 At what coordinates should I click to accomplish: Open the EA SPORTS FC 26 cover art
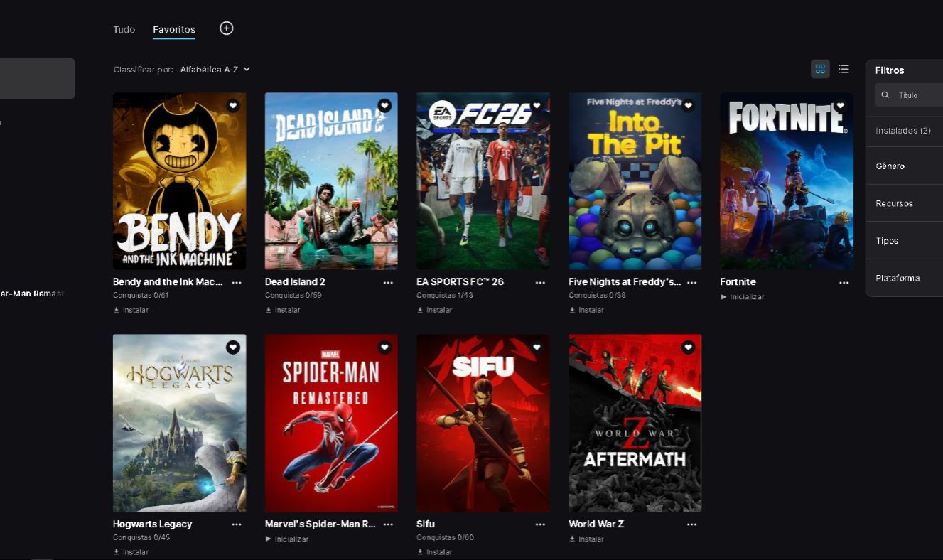click(x=483, y=181)
